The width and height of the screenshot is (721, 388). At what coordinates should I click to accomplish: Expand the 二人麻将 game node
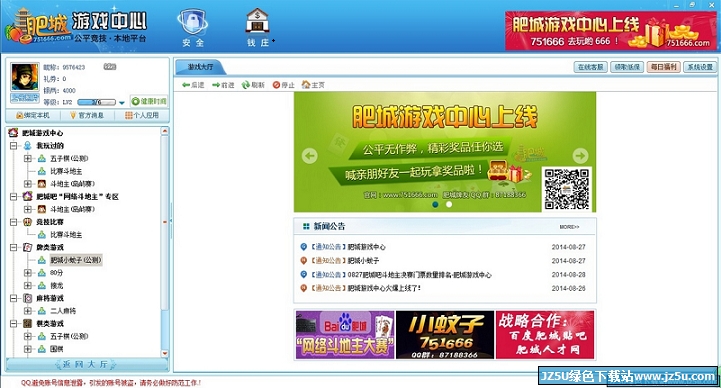(x=28, y=311)
